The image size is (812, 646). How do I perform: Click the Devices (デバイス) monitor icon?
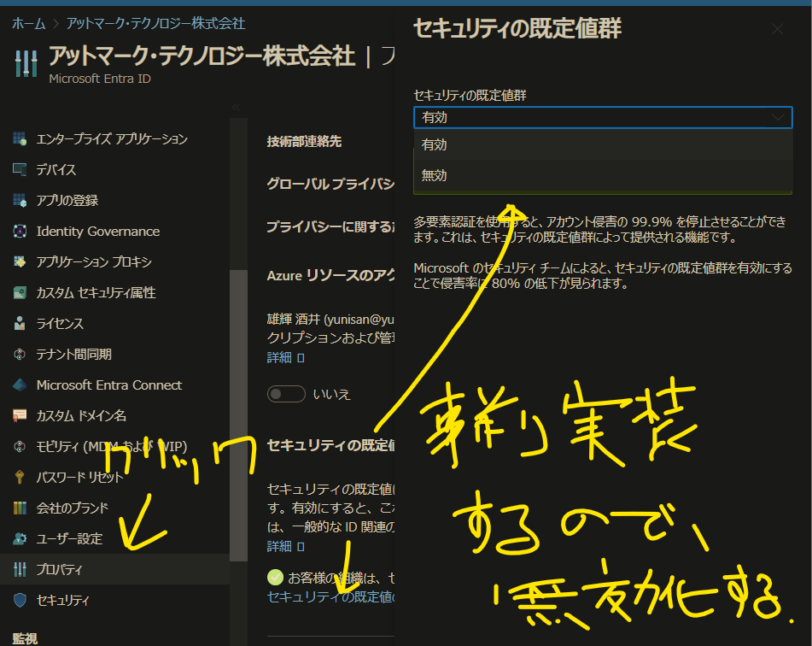[20, 169]
